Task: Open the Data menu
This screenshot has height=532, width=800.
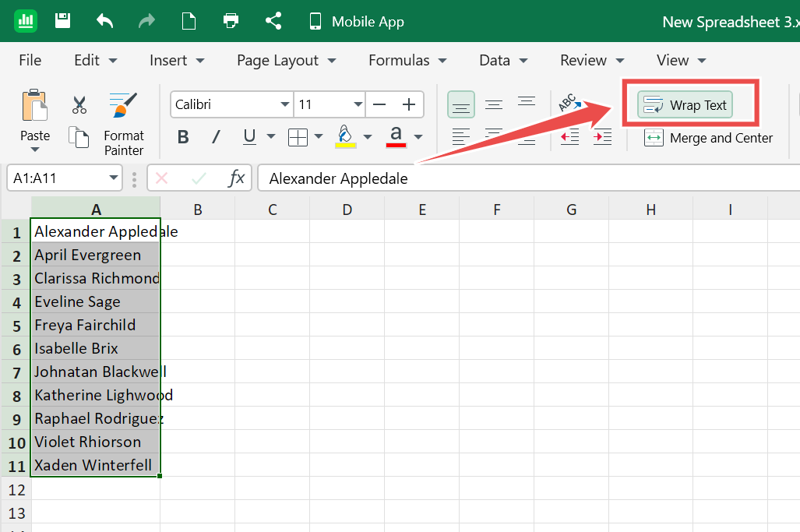Action: (x=503, y=60)
